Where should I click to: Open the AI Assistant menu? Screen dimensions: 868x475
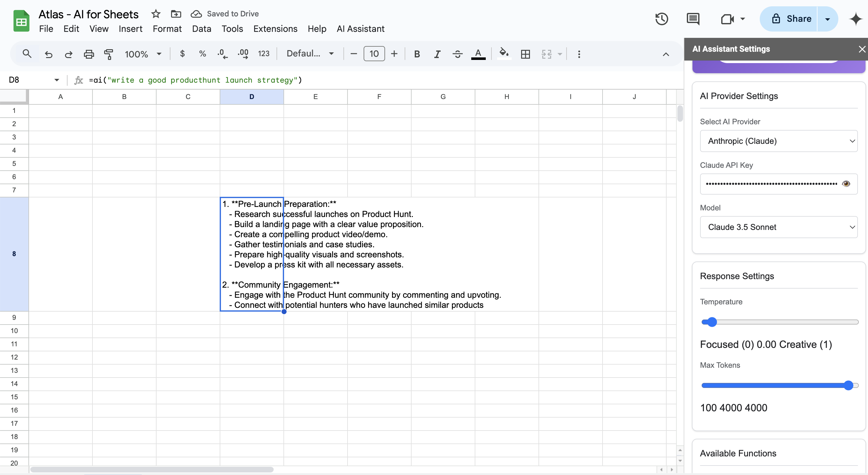[360, 29]
